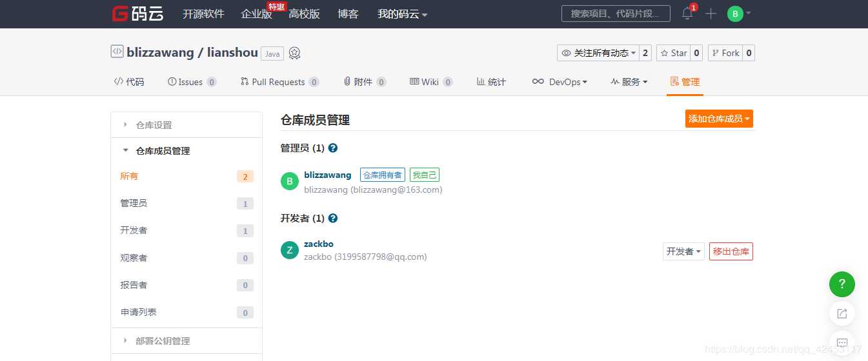The image size is (868, 361).
Task: Open the lianshou repository link
Action: coord(232,53)
